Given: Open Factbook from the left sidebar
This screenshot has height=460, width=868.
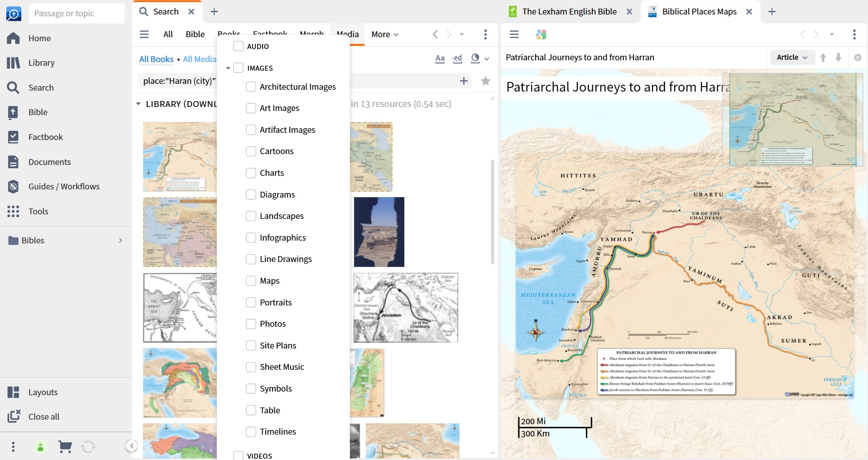Looking at the screenshot, I should (x=45, y=137).
